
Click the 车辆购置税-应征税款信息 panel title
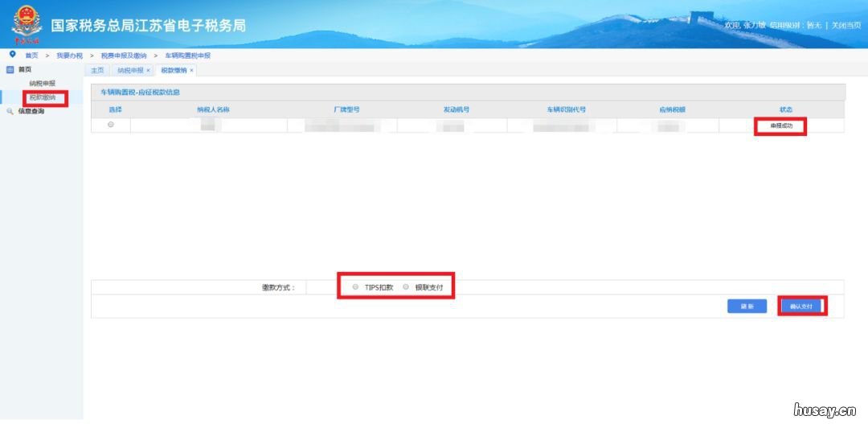click(140, 93)
